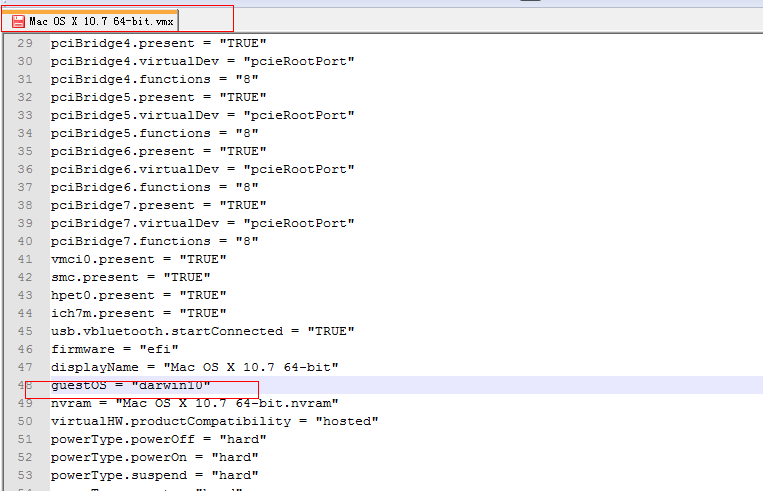Click the powerType.powerOn = "hard" line
Image resolution: width=763 pixels, height=491 pixels.
[x=155, y=457]
